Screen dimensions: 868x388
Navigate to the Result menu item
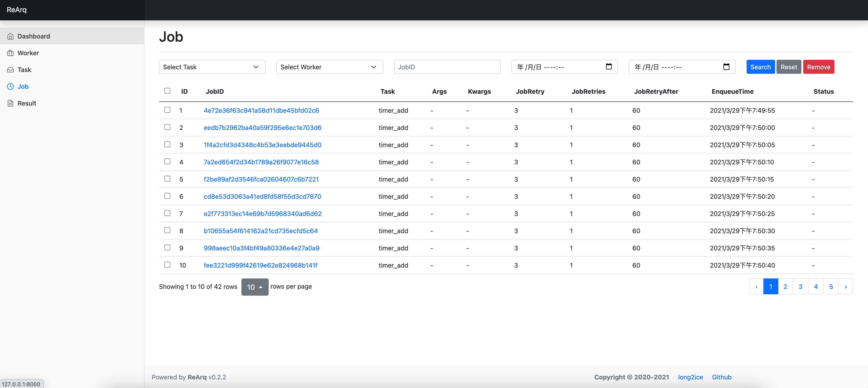click(27, 103)
